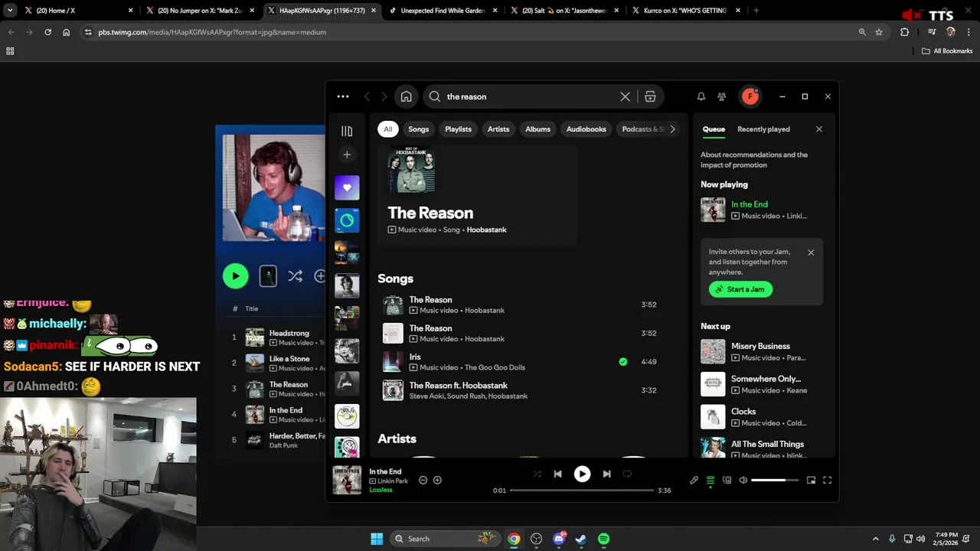Open the three-dots menu in Spotify
Viewport: 980px width, 551px height.
pos(343,96)
